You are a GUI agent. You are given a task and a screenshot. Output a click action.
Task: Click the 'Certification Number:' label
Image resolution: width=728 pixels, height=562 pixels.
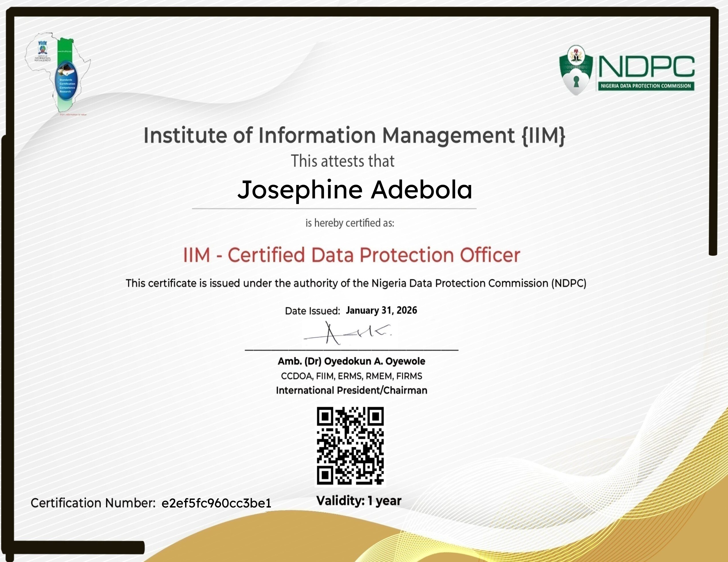pos(93,503)
